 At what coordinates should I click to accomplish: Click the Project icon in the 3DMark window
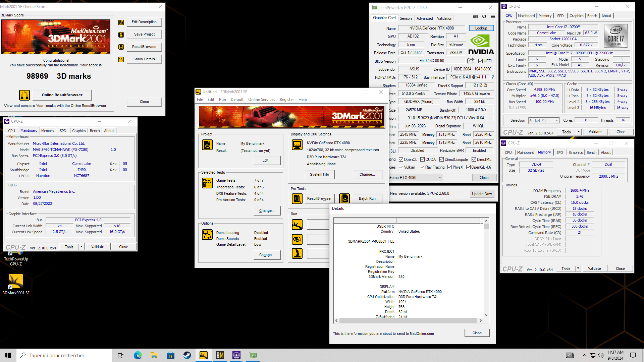(x=207, y=145)
